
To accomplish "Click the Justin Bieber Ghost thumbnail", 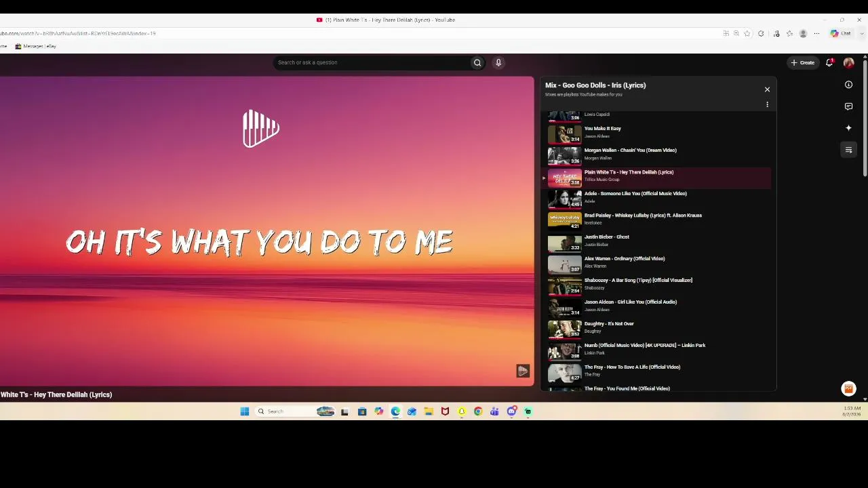I will tap(564, 242).
